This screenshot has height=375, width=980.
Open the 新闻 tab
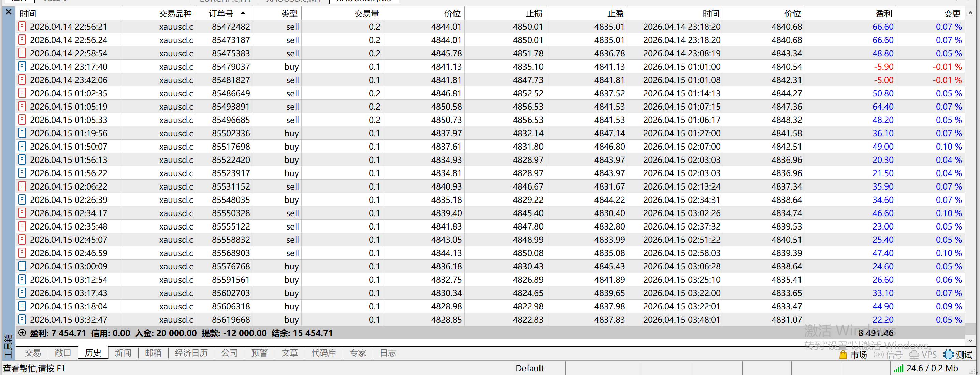(123, 353)
